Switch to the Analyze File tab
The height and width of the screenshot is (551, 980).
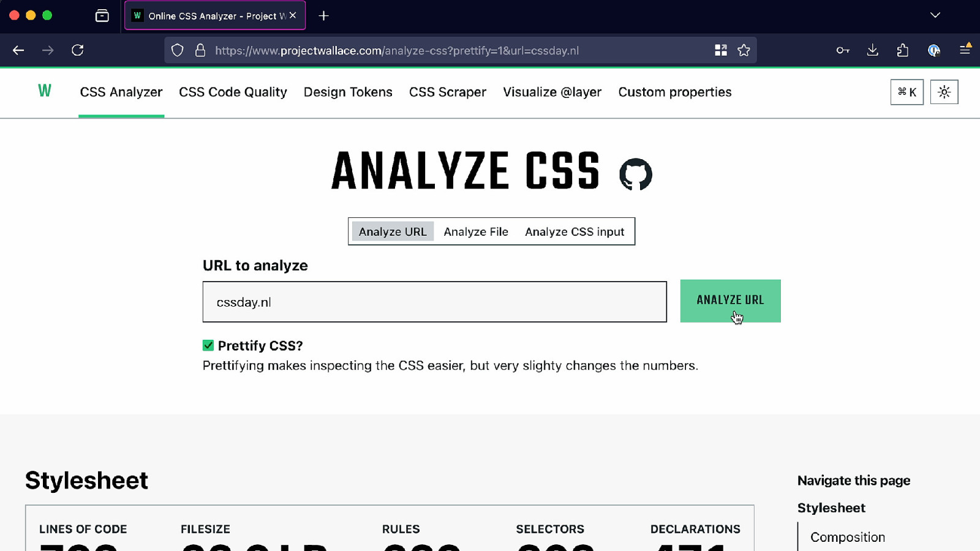[x=476, y=231]
